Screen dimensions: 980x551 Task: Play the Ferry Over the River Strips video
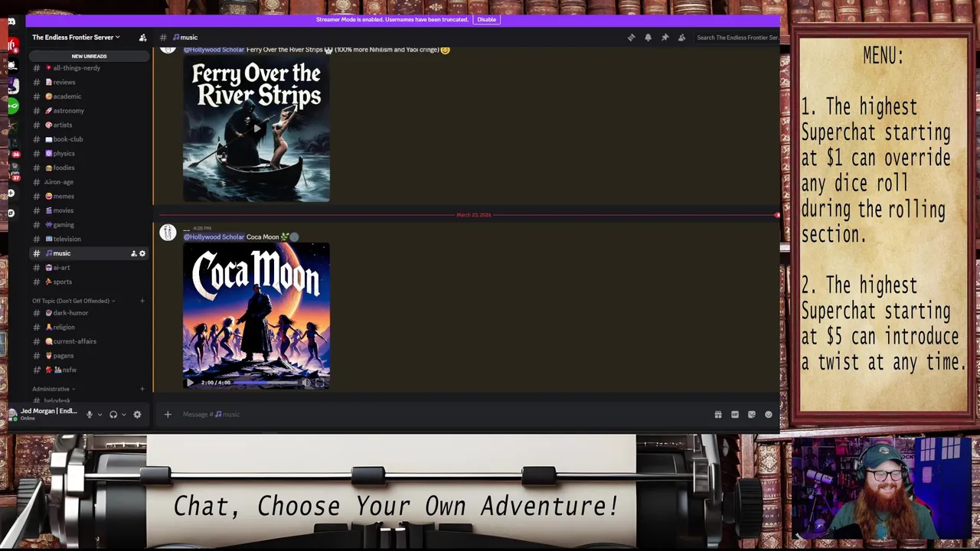pos(256,129)
